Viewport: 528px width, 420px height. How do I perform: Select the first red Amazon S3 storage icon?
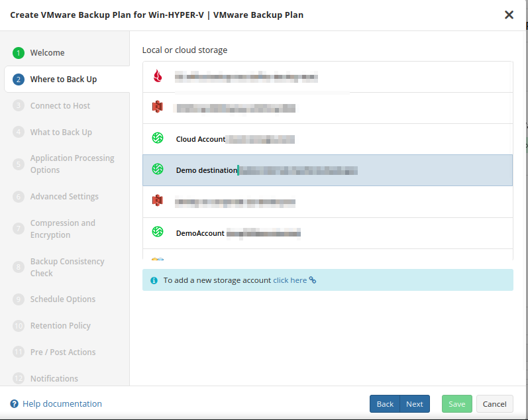click(158, 107)
